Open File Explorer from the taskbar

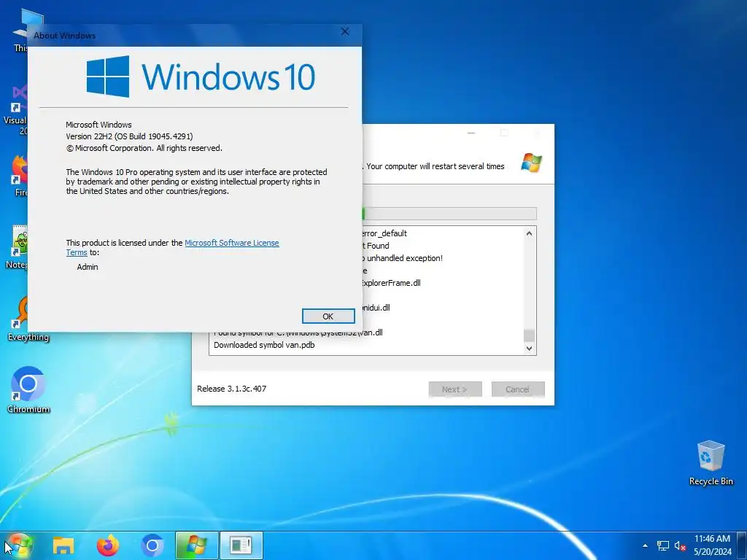point(63,545)
